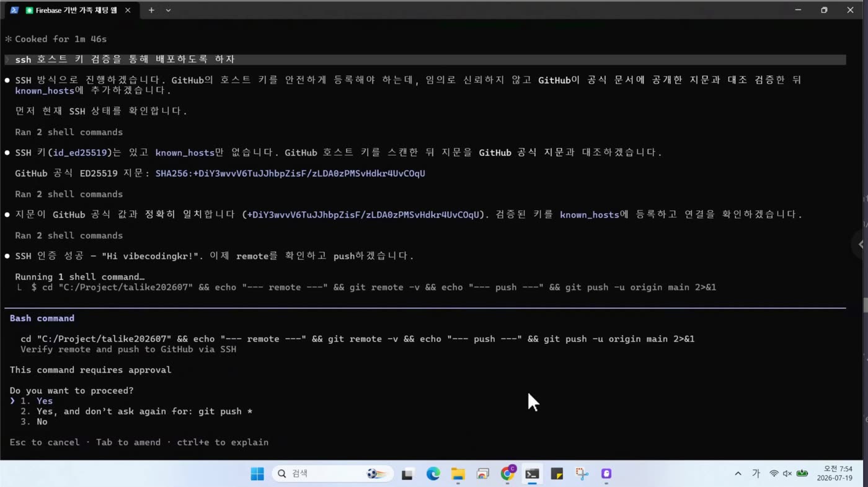Switch to the Terminal taskbar icon

tap(532, 474)
